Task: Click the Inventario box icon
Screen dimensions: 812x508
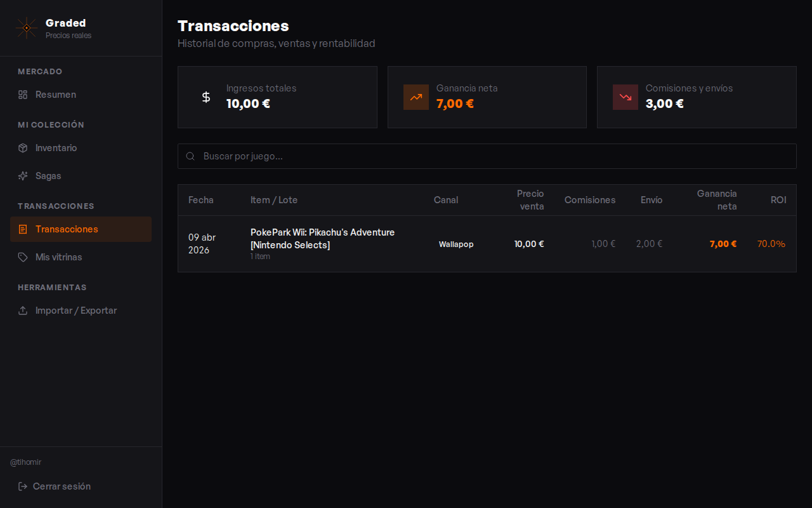Action: [23, 148]
